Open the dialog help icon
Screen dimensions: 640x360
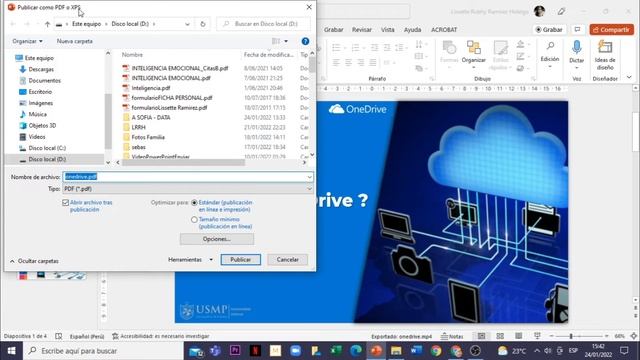point(305,41)
